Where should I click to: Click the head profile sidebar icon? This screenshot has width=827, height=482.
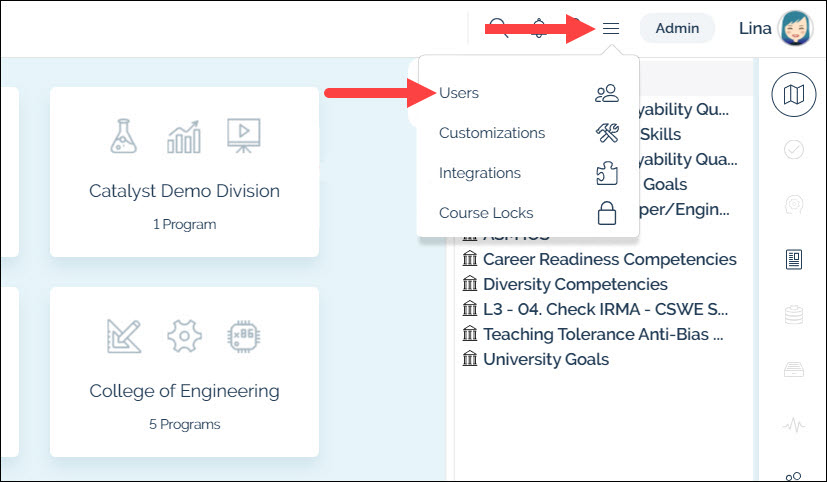794,205
